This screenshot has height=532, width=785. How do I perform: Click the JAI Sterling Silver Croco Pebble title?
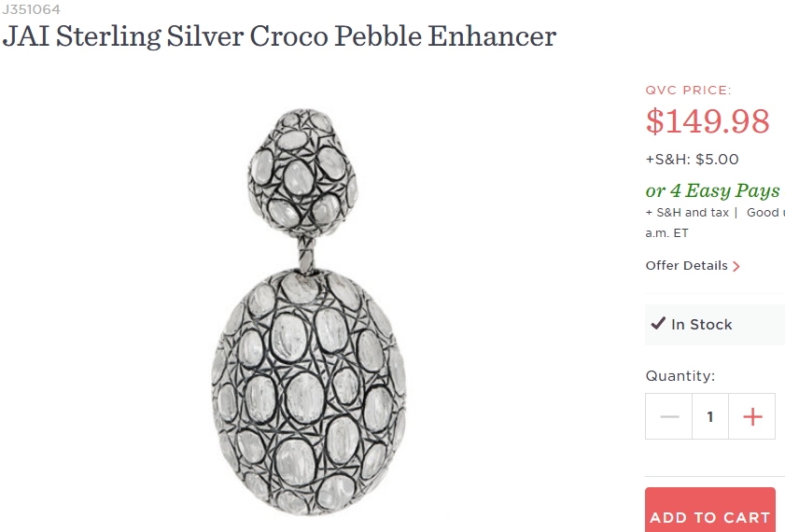pos(280,36)
